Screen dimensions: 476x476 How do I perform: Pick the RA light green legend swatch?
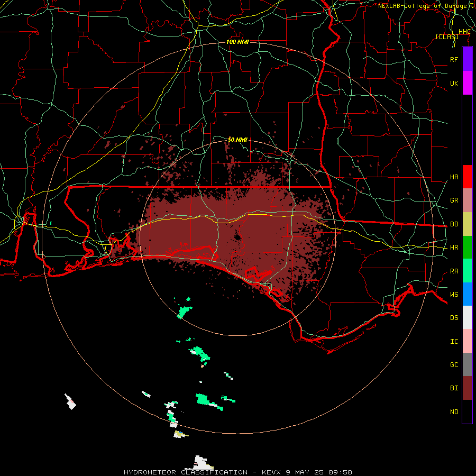click(x=467, y=271)
